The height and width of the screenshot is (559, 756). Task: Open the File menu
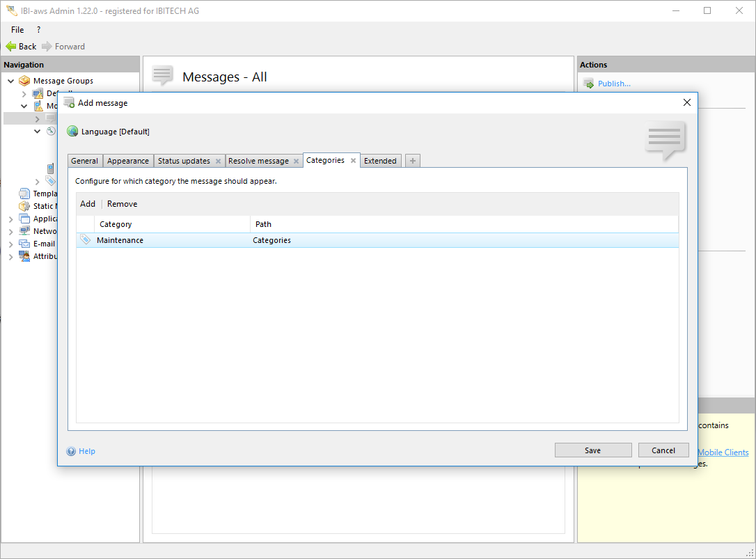point(17,30)
